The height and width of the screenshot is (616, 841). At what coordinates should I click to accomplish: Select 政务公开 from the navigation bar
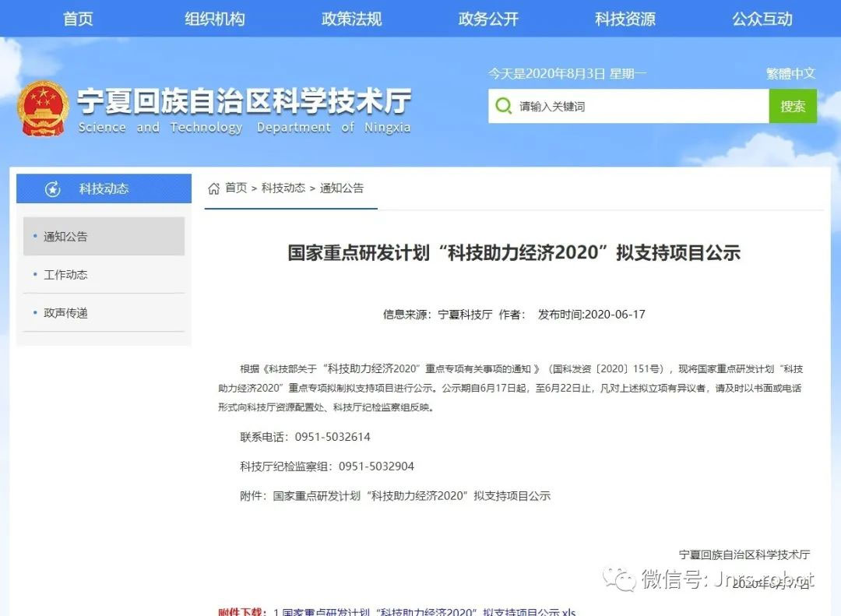(488, 19)
